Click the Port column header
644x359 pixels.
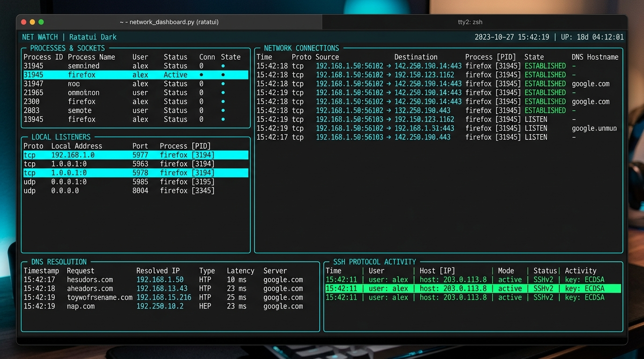[x=140, y=146]
